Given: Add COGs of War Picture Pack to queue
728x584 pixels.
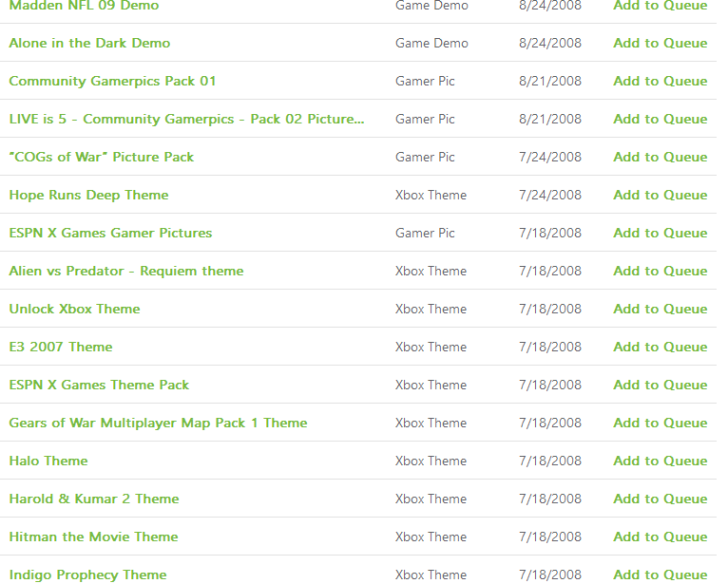Looking at the screenshot, I should [661, 158].
